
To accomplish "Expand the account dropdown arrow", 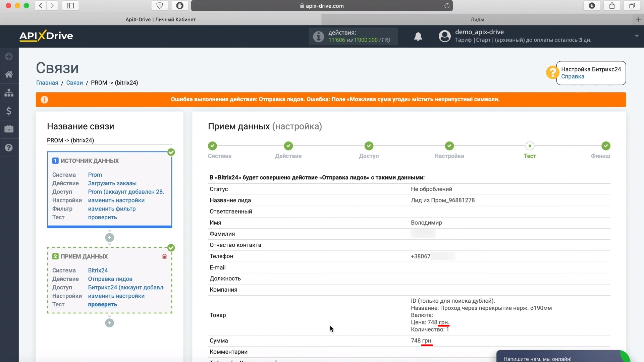I will pos(637,36).
